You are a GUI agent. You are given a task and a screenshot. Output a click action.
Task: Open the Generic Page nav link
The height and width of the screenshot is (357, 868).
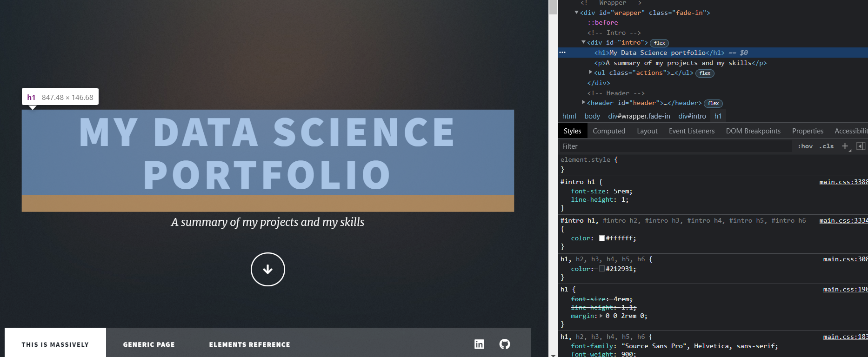click(x=149, y=344)
